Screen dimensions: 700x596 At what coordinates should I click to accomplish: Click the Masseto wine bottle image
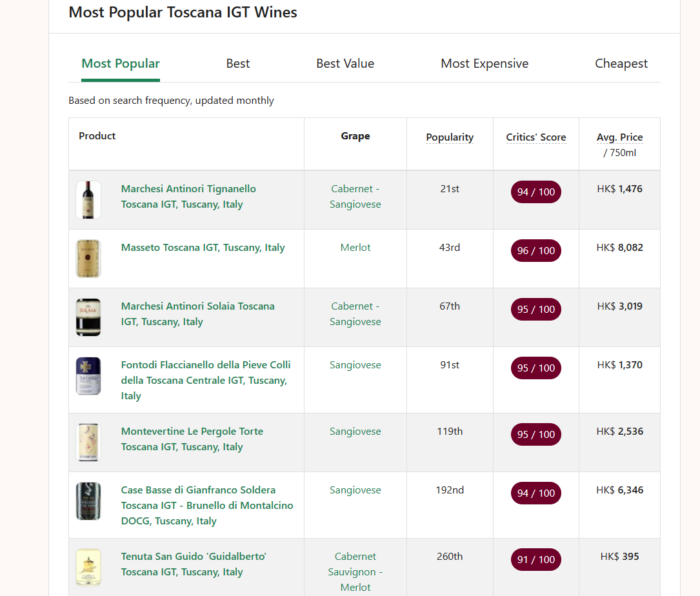tap(88, 259)
